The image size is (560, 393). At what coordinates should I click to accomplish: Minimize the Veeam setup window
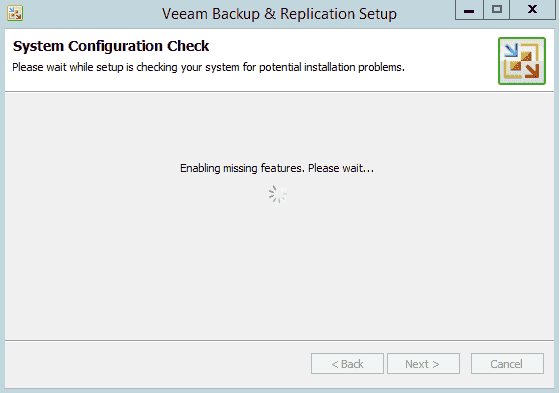click(x=469, y=10)
